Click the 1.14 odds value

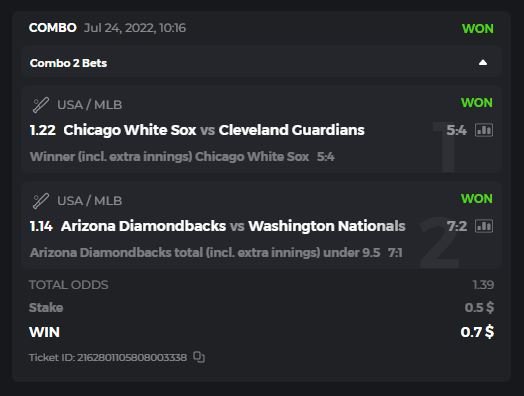point(41,226)
